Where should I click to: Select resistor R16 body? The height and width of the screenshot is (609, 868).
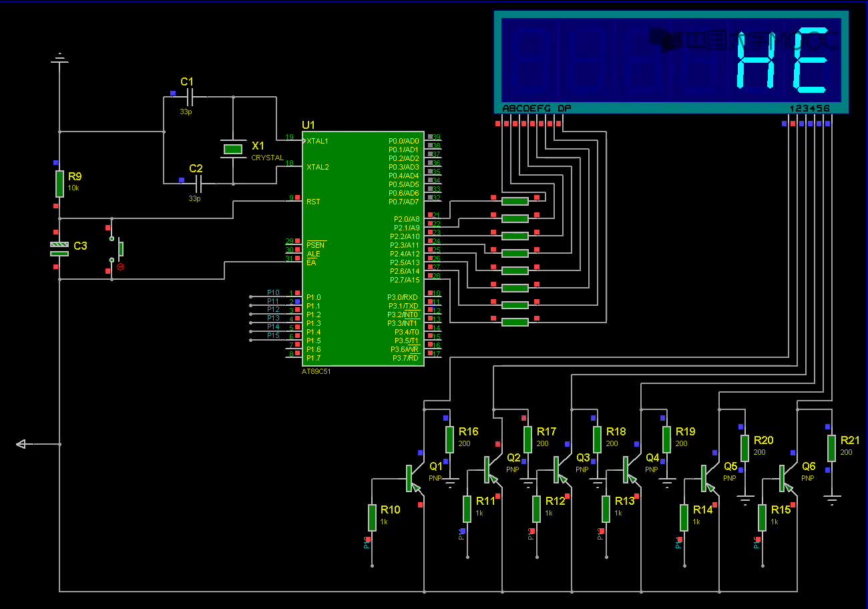coord(449,439)
